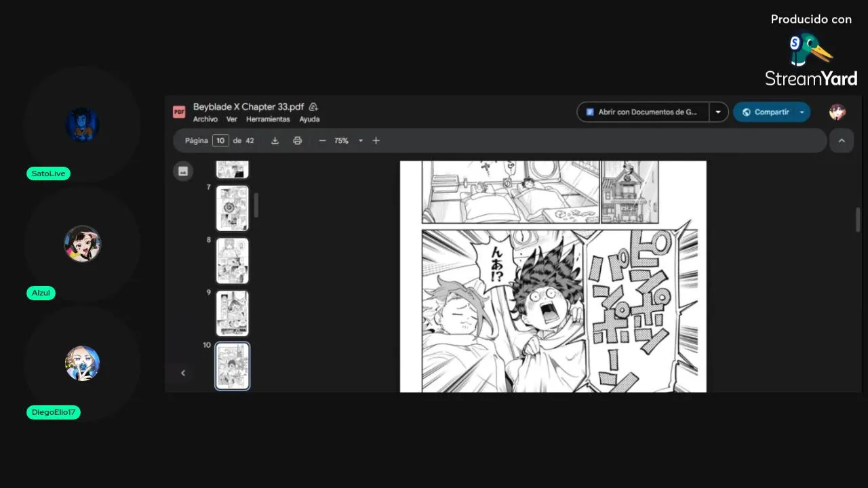Zoom in with the plus icon
Screen dimensions: 868x488
tap(376, 140)
